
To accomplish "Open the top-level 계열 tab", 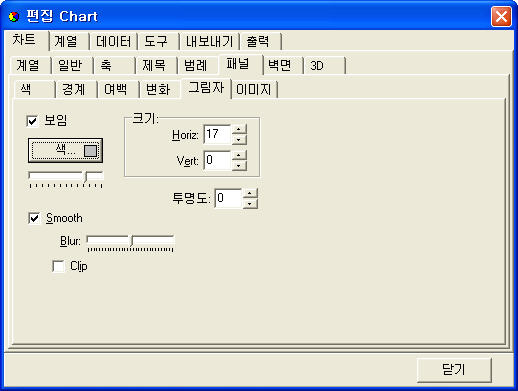I will click(69, 41).
